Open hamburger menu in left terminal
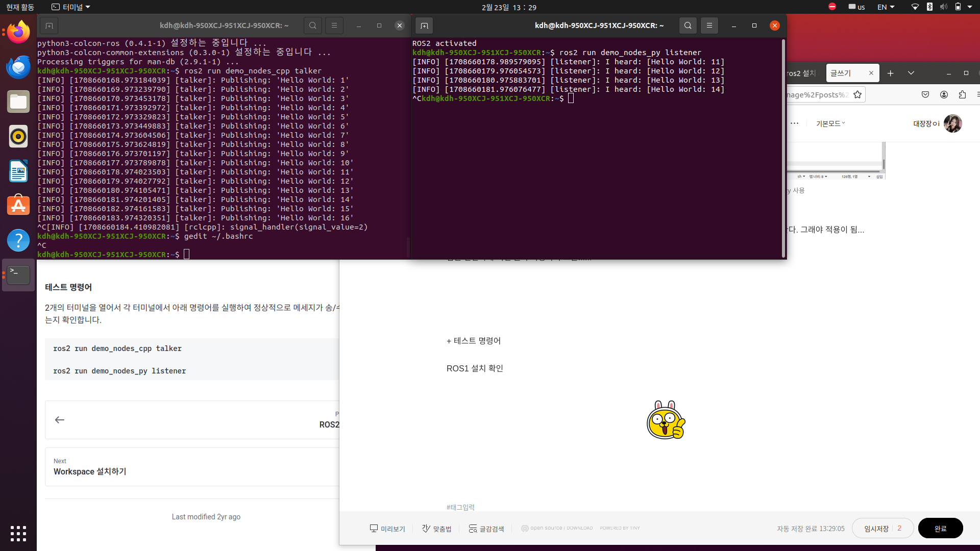Screen dimensions: 980x551 pyautogui.click(x=334, y=26)
